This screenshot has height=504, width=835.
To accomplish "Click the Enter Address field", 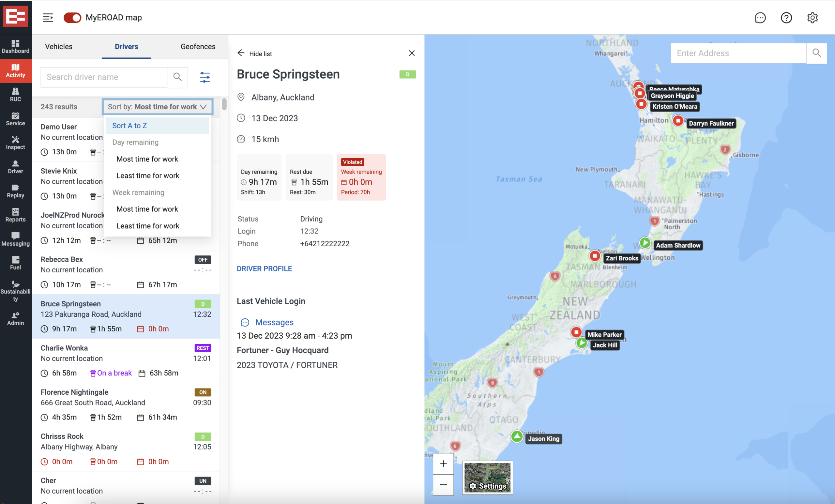I will pyautogui.click(x=738, y=53).
